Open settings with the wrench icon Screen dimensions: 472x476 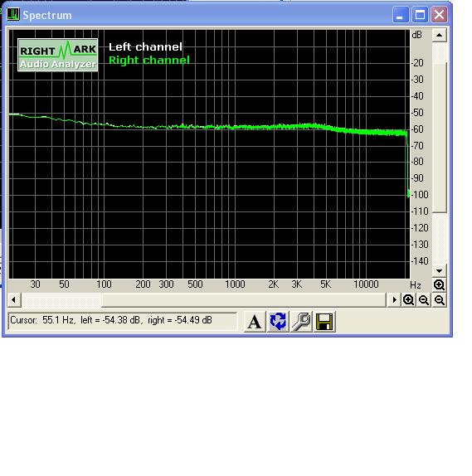click(x=301, y=322)
